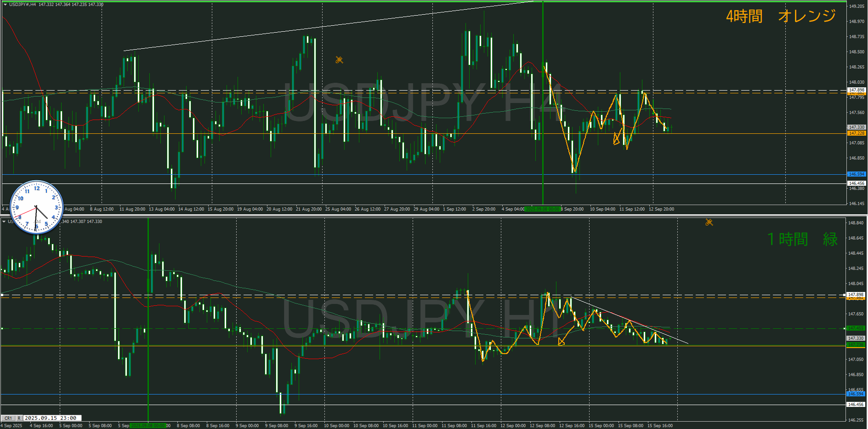868x429 pixels.
Task: Select the white descending trendline in H1 chart
Action: coord(630,320)
